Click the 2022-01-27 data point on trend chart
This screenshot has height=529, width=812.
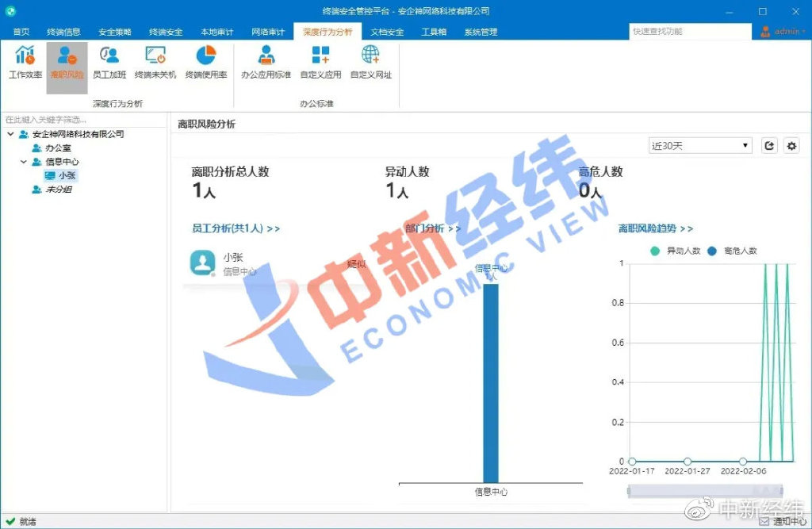pos(688,461)
